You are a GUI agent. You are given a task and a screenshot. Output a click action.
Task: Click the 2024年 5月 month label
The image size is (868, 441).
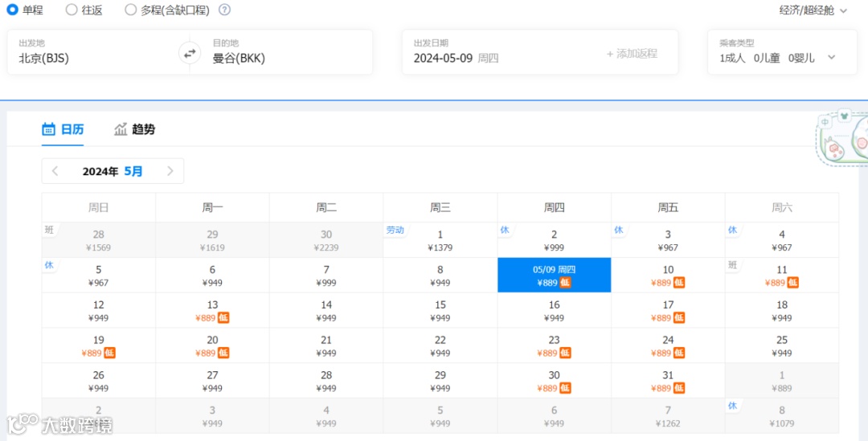(x=113, y=172)
